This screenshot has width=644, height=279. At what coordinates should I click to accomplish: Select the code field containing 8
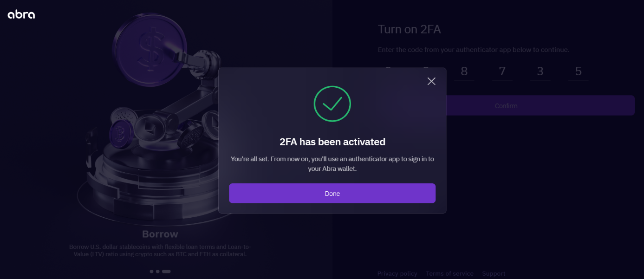pyautogui.click(x=464, y=71)
